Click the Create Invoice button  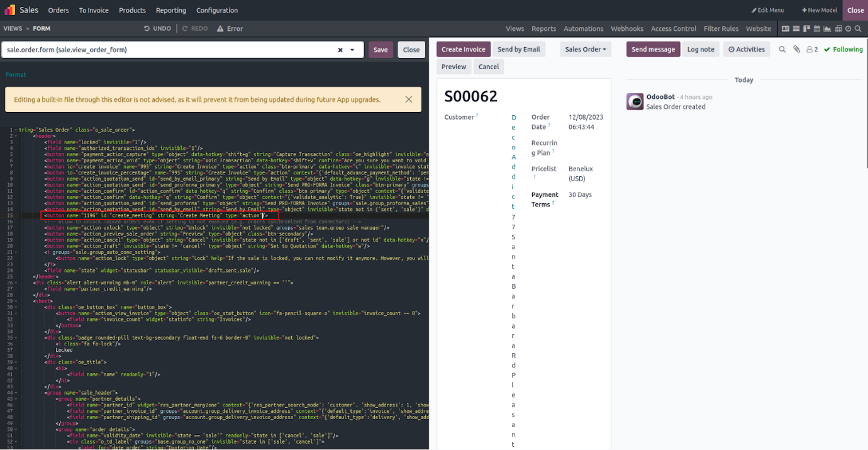click(x=463, y=49)
